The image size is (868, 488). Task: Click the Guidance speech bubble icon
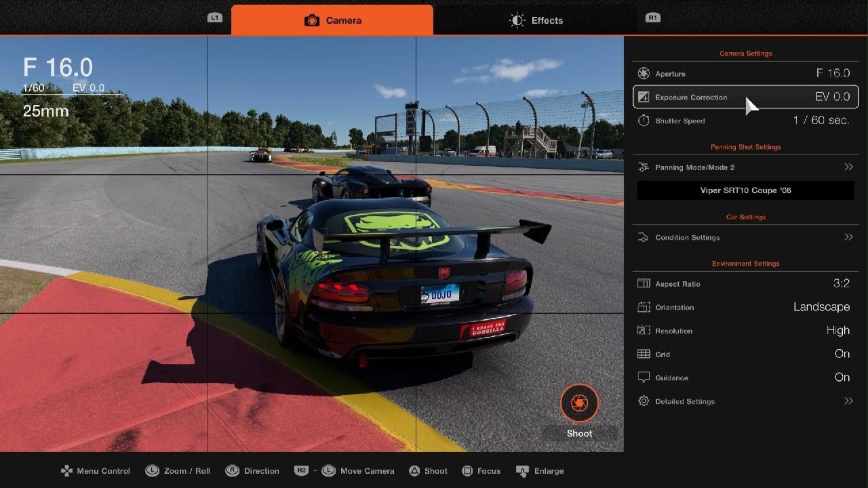(644, 378)
